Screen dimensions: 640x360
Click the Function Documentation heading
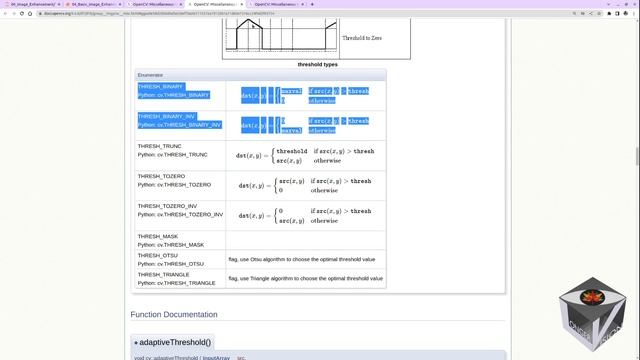(x=174, y=314)
